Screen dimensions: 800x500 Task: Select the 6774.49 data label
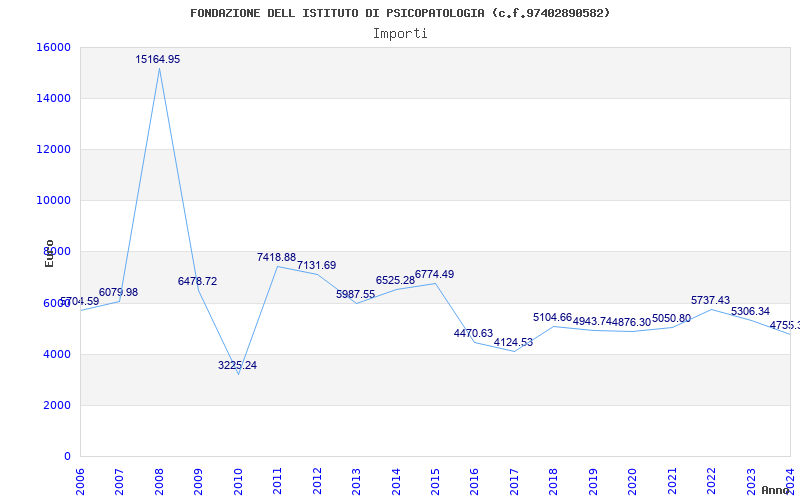pos(434,275)
